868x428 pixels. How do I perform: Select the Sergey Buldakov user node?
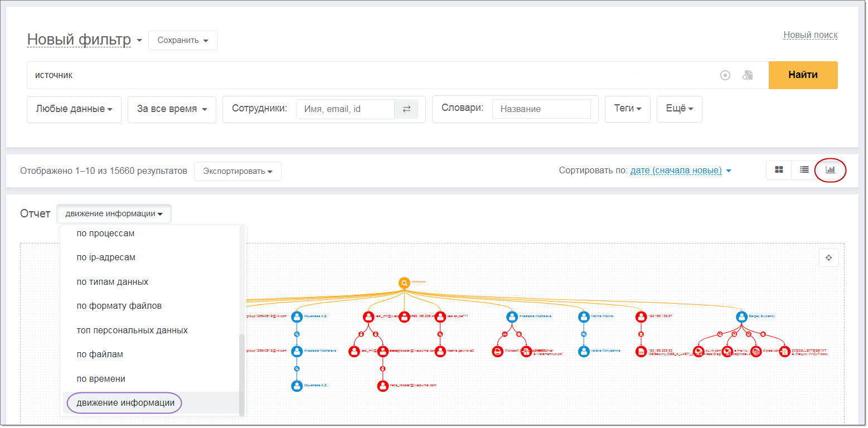click(741, 317)
